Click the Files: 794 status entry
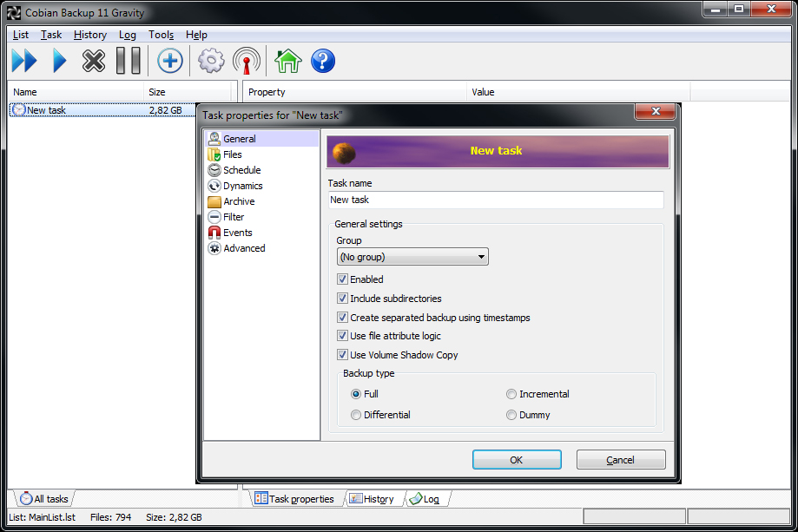Viewport: 798px width, 532px height. pos(110,517)
